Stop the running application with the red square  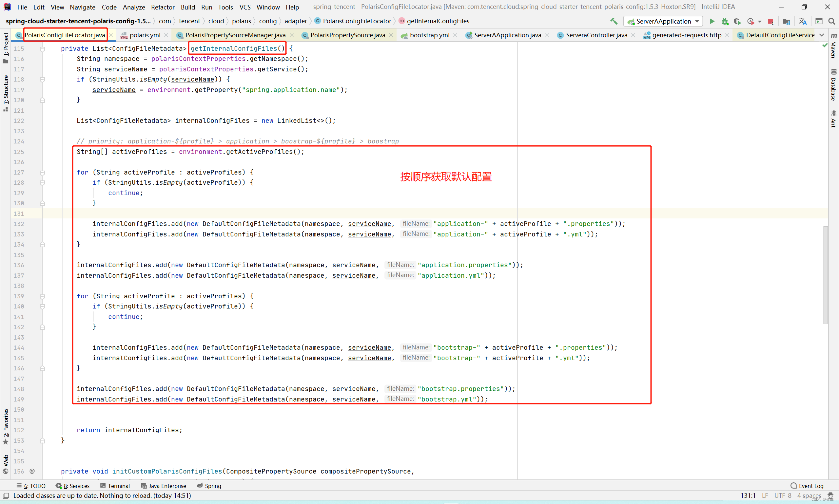click(771, 21)
